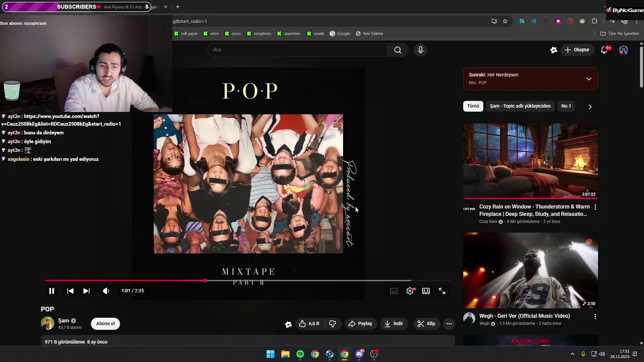Open the Cozy Rain channel name link

(x=488, y=222)
